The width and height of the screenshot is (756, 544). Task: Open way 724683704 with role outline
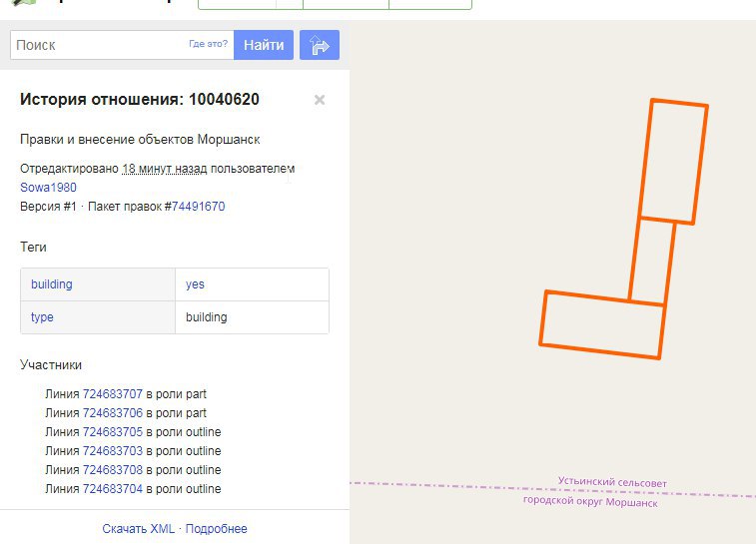(112, 489)
